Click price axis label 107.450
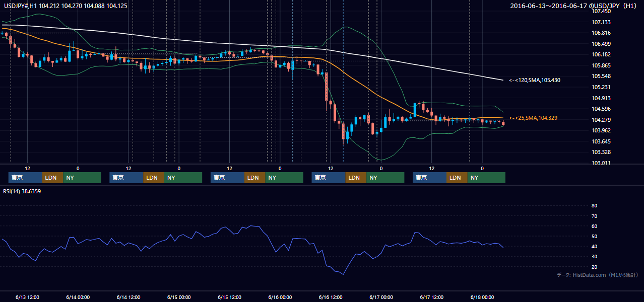 601,11
